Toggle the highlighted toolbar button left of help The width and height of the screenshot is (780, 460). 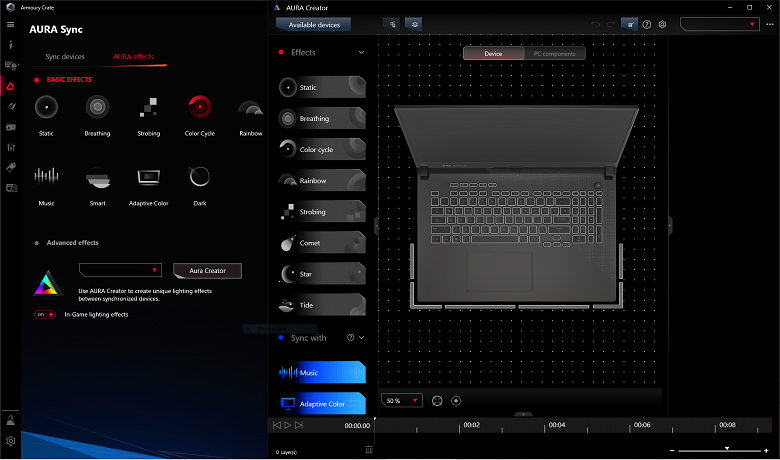[630, 24]
